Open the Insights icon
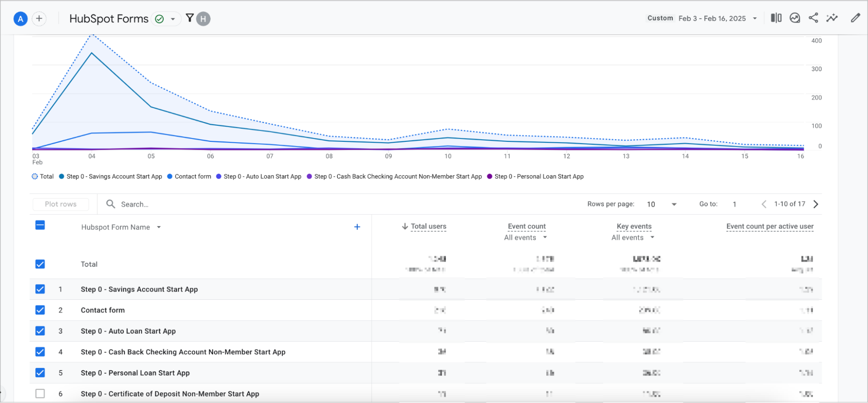This screenshot has height=403, width=868. (795, 18)
